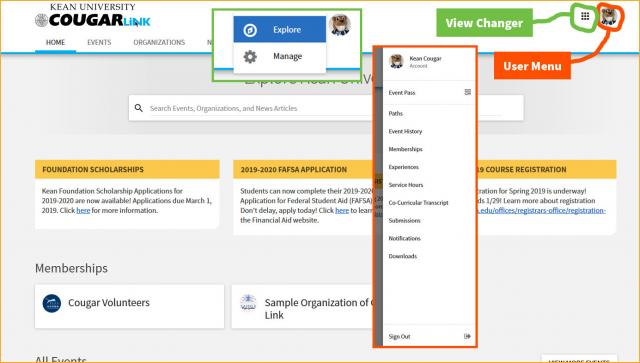The width and height of the screenshot is (640, 363).
Task: Click the Cougar Volunteers logo icon
Action: click(x=51, y=303)
